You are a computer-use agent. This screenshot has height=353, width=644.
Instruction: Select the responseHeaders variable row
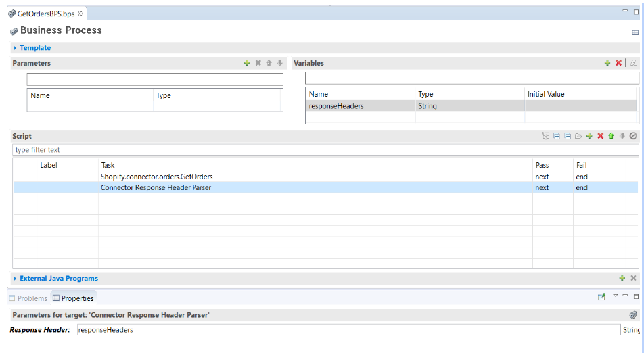coord(471,106)
